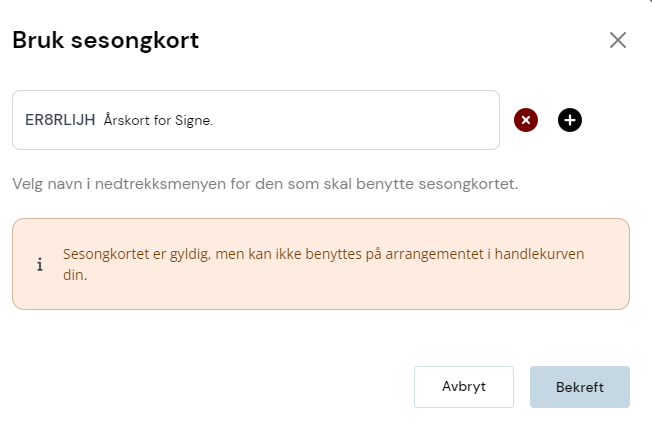The width and height of the screenshot is (652, 427).
Task: Click 'handlekurven' text in the notice
Action: 539,254
